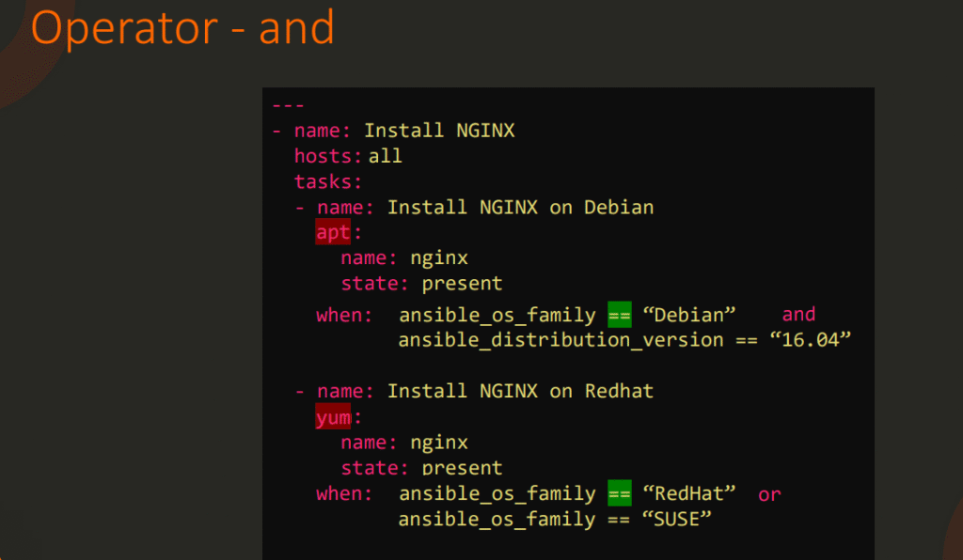The width and height of the screenshot is (963, 560).
Task: Click the red-highlighted yum module keyword
Action: pyautogui.click(x=334, y=417)
